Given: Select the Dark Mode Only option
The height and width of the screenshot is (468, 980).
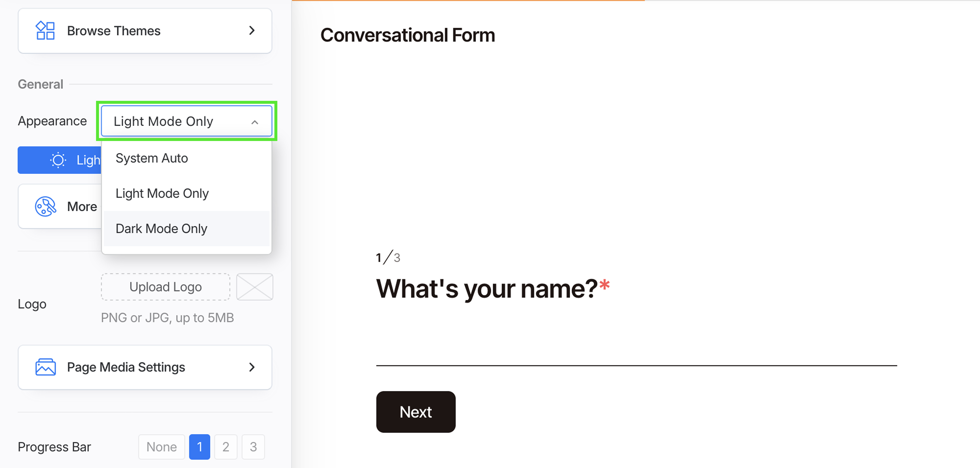Looking at the screenshot, I should 161,229.
